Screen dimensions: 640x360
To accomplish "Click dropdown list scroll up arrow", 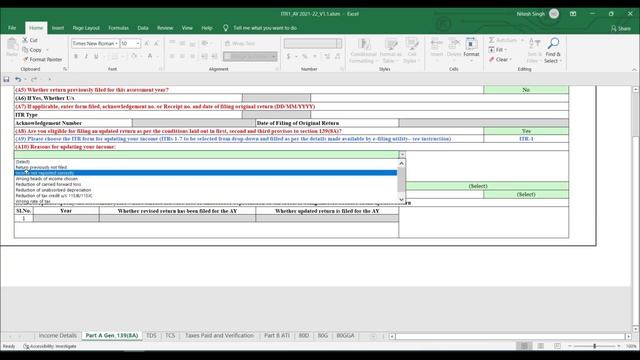I will 402,163.
